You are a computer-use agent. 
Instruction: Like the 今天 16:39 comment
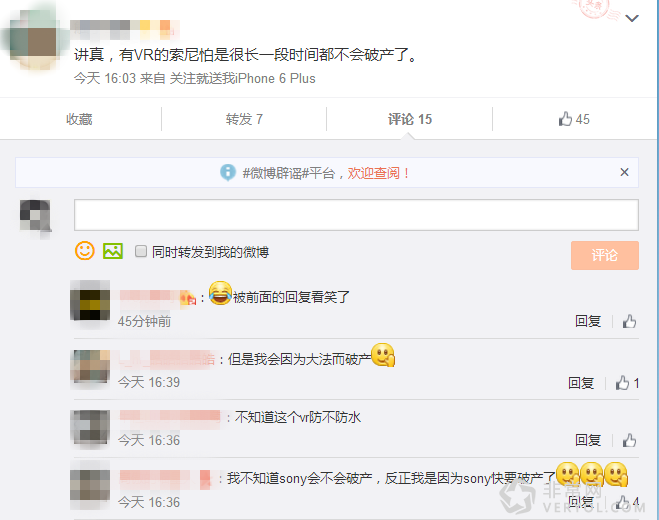[x=627, y=383]
